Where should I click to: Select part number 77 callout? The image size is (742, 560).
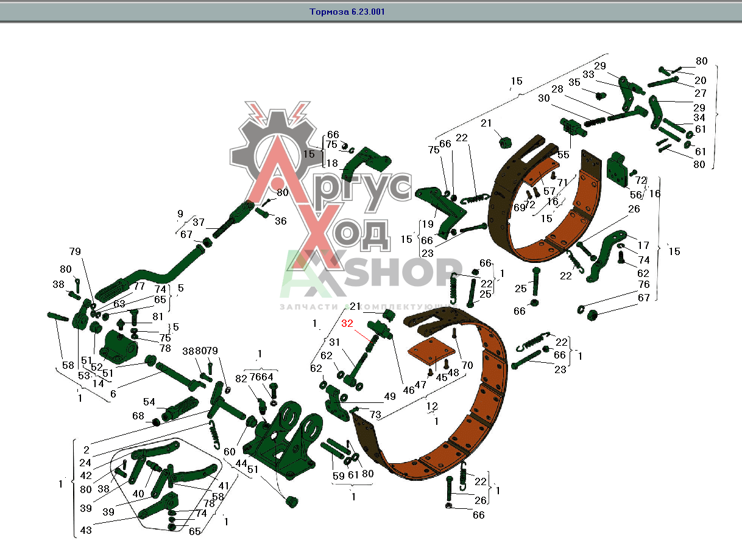pyautogui.click(x=140, y=285)
